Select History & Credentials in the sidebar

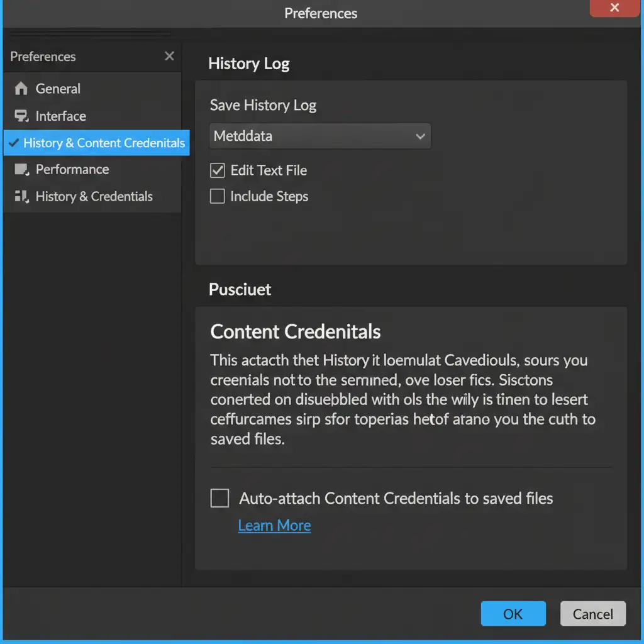[x=94, y=197]
